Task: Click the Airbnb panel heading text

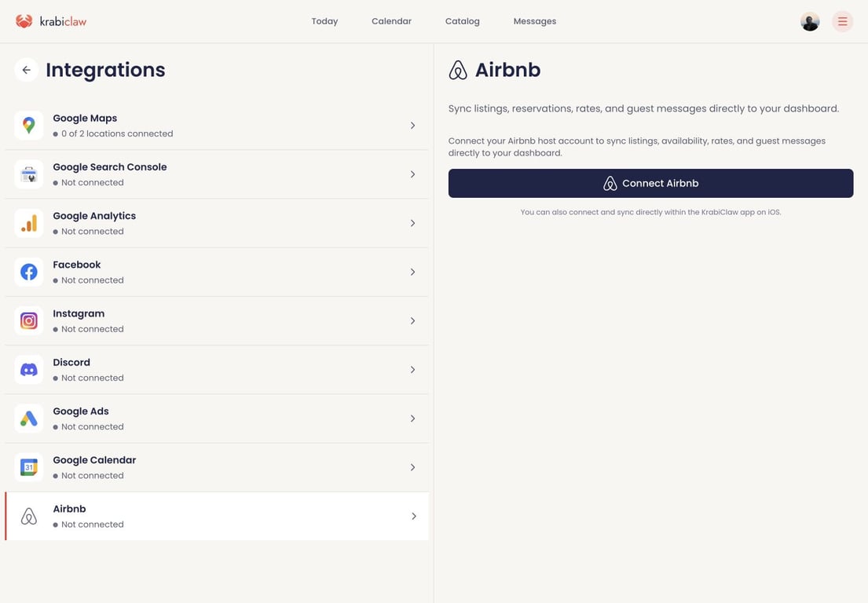Action: (x=507, y=70)
